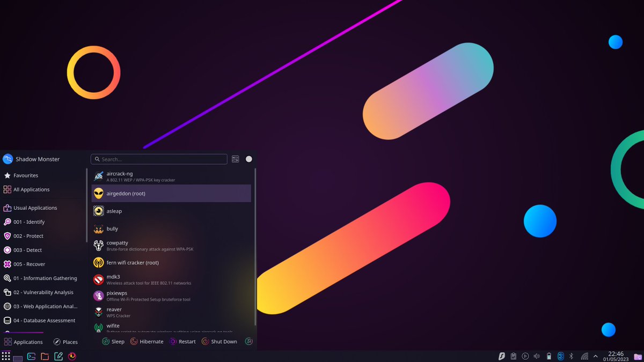Click the Hibernate button
Screen dimensions: 644x362
coord(147,342)
